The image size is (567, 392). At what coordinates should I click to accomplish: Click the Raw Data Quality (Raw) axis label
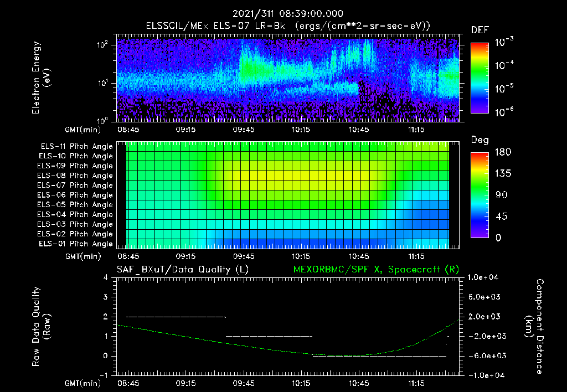click(42, 327)
